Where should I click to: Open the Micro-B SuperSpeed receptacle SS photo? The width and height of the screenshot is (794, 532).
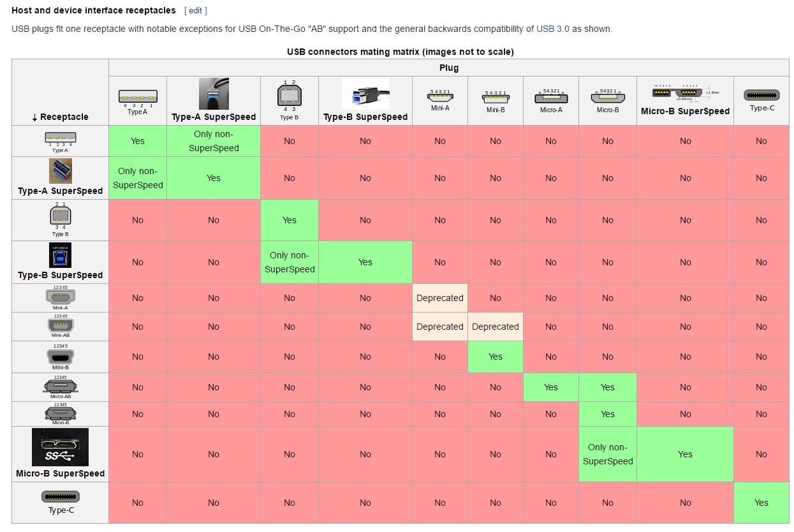pos(61,447)
